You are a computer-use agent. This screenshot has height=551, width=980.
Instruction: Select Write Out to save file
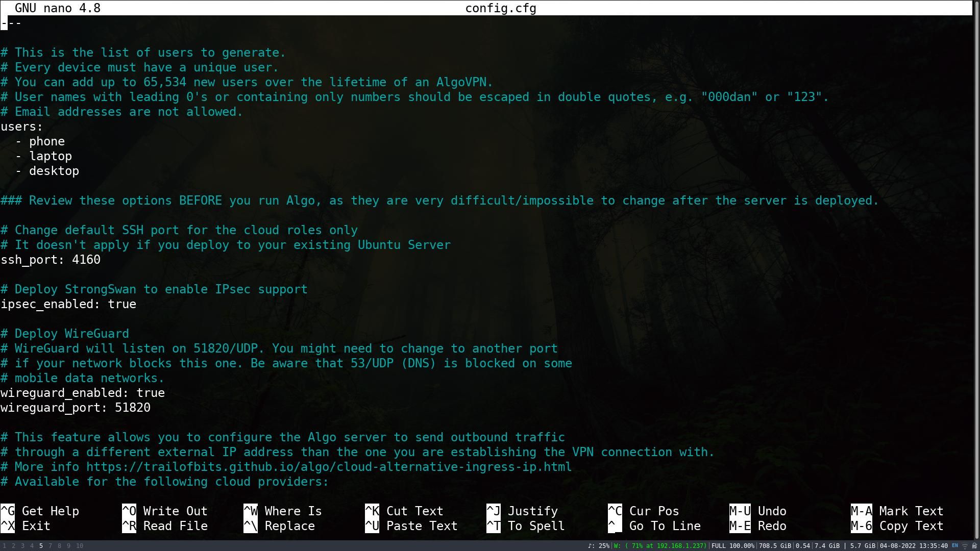[175, 511]
